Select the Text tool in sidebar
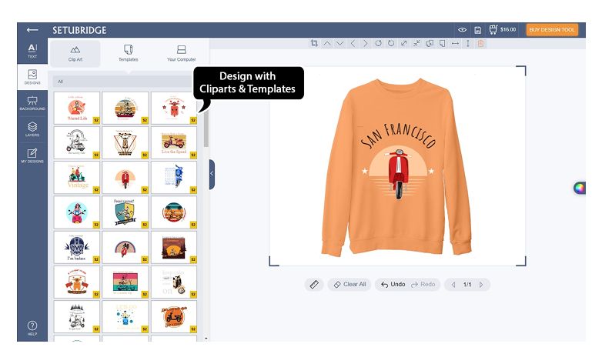 pos(32,51)
